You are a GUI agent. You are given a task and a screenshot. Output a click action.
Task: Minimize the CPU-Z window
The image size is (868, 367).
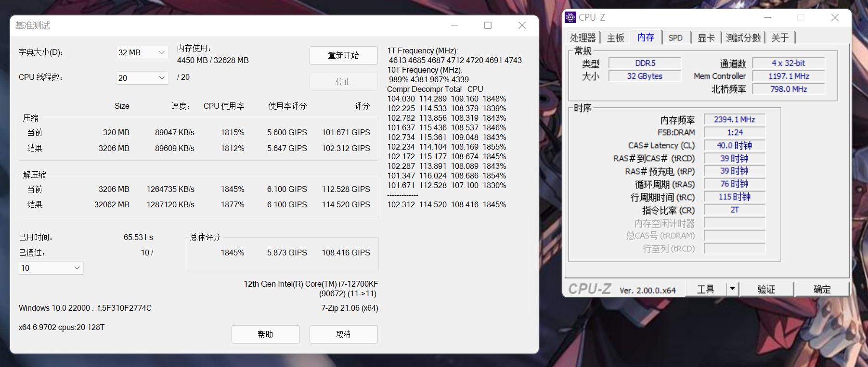click(768, 17)
